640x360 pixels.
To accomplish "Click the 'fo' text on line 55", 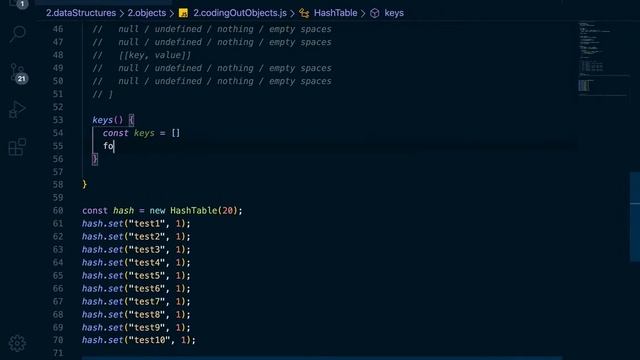I will [108, 146].
